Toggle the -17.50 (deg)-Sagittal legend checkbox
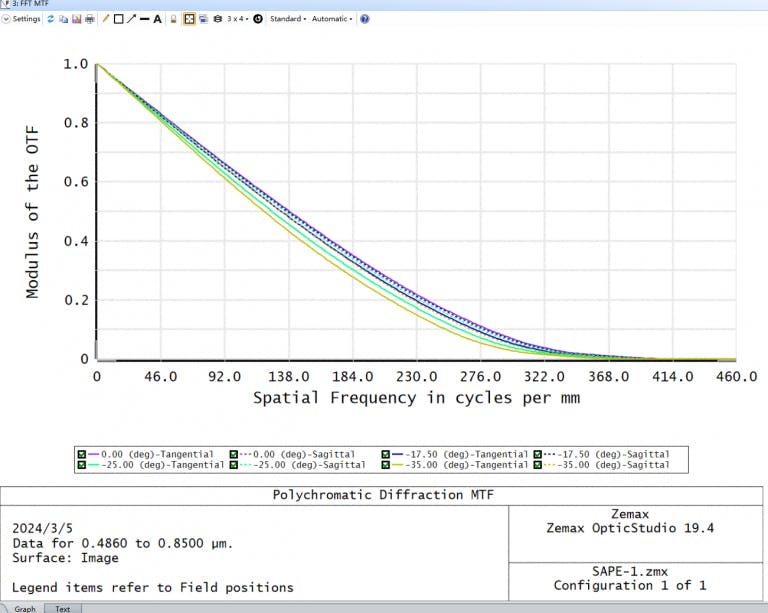Screen dimensions: 768x613 540,454
